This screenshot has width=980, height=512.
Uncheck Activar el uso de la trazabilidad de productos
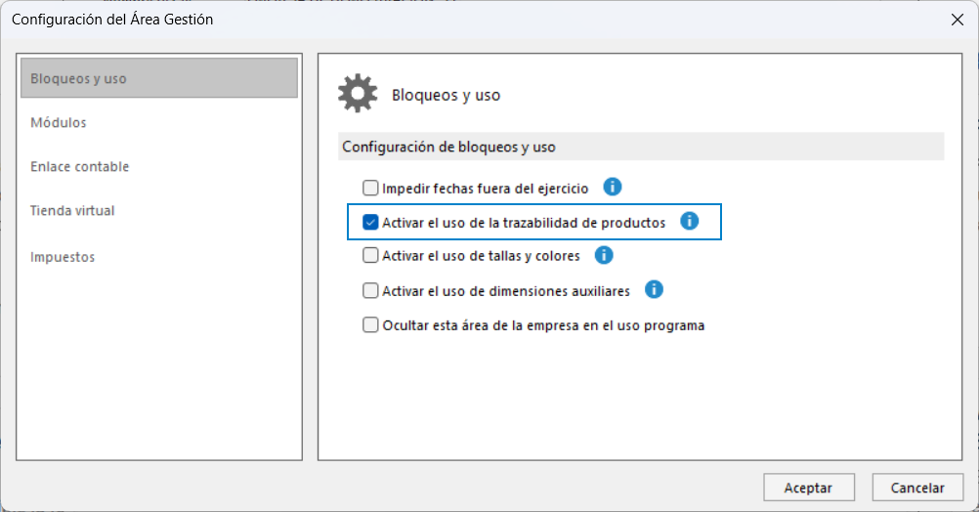click(370, 222)
